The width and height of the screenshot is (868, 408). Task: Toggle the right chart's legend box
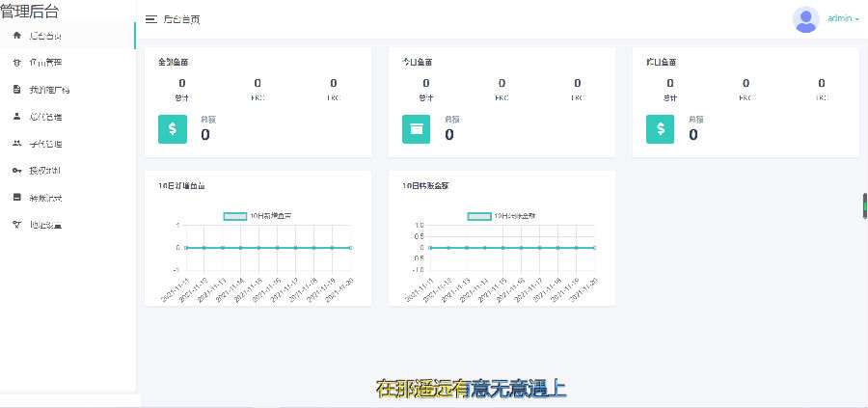pyautogui.click(x=478, y=216)
